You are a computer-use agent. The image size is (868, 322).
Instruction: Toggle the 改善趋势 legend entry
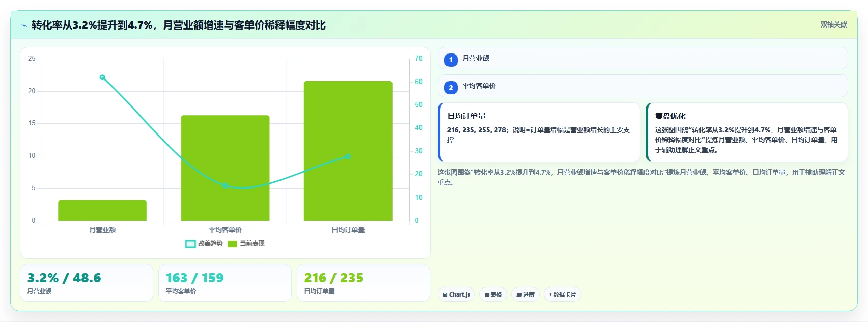[204, 244]
